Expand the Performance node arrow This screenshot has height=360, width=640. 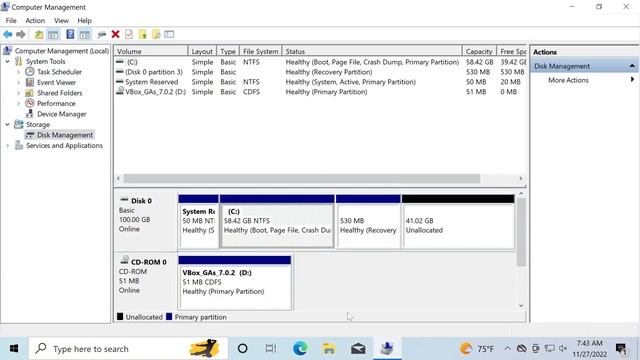coord(18,104)
